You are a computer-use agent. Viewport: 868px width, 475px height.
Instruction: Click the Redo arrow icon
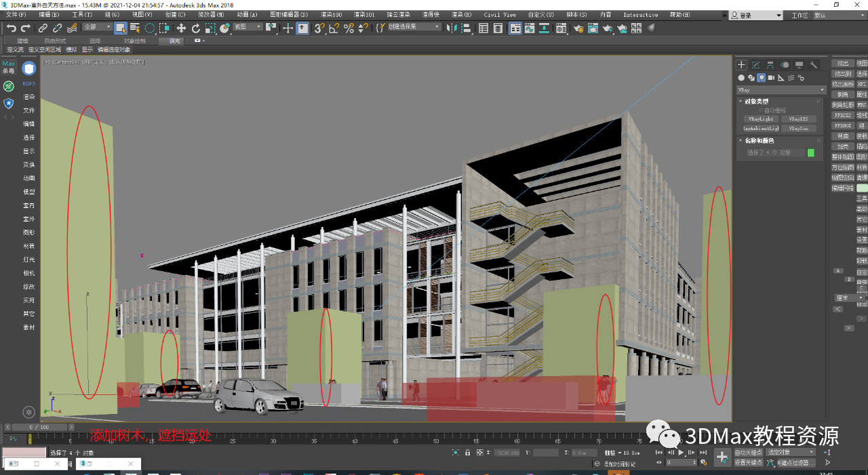point(26,28)
